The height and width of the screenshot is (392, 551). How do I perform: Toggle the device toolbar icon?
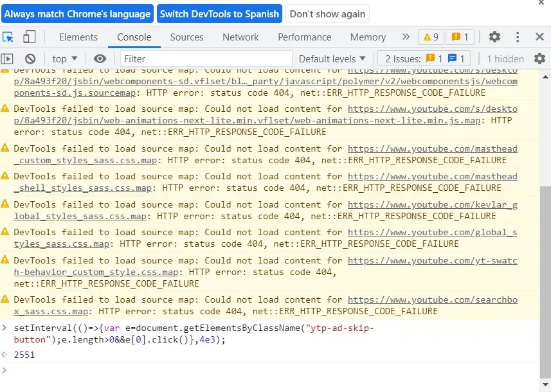pyautogui.click(x=29, y=37)
